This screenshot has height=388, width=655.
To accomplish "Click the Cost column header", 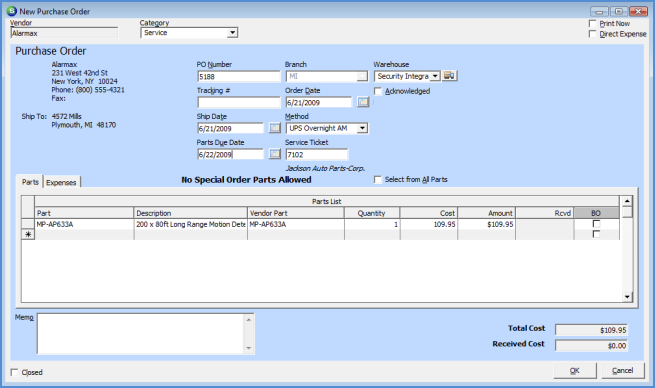I will (x=429, y=213).
